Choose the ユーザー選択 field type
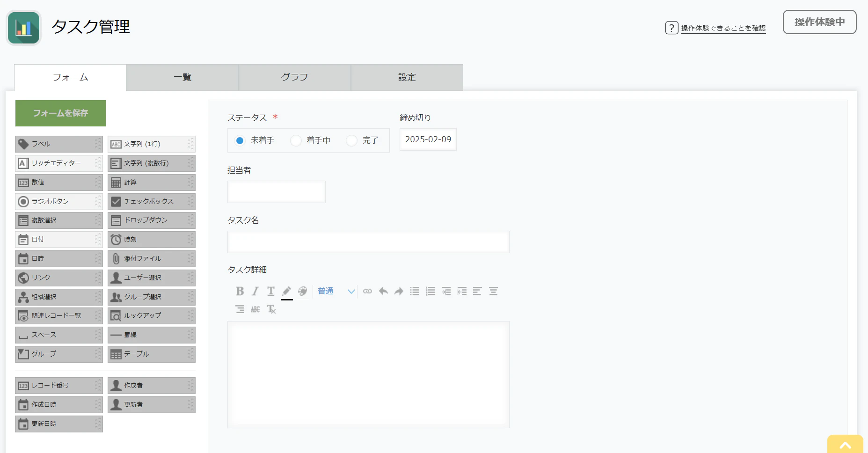 point(152,278)
